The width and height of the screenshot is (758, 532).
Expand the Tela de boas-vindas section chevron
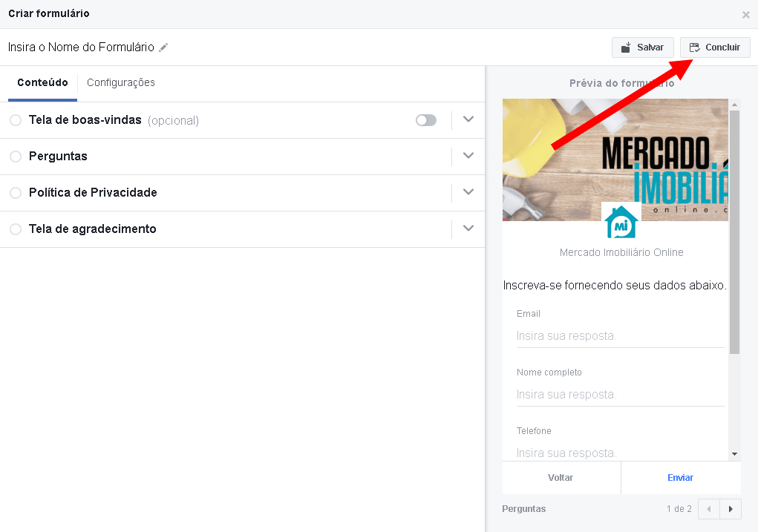(468, 119)
